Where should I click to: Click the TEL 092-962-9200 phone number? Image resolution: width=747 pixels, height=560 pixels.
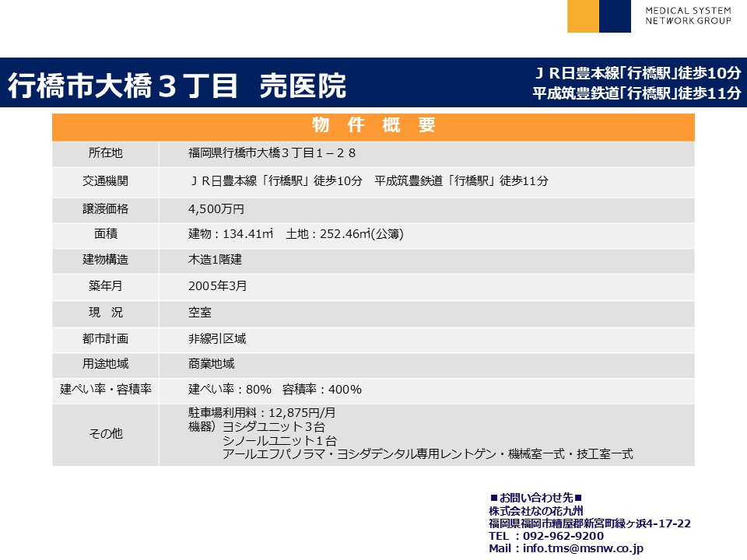(x=546, y=536)
